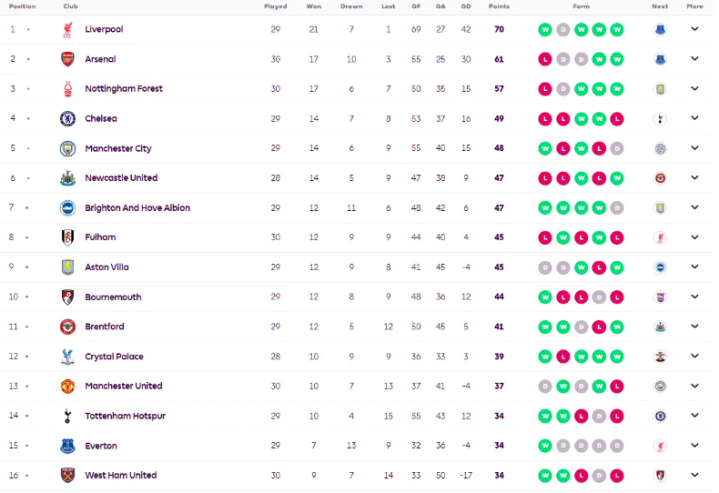The width and height of the screenshot is (719, 493).
Task: Open the Tottenham Hotspur club link
Action: point(125,416)
